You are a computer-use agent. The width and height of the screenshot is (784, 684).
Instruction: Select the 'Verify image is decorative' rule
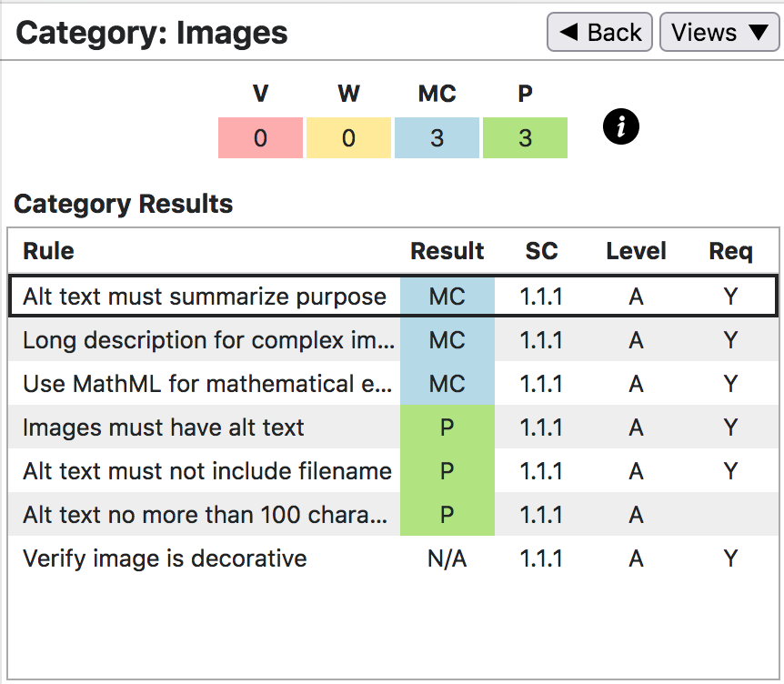[x=165, y=558]
